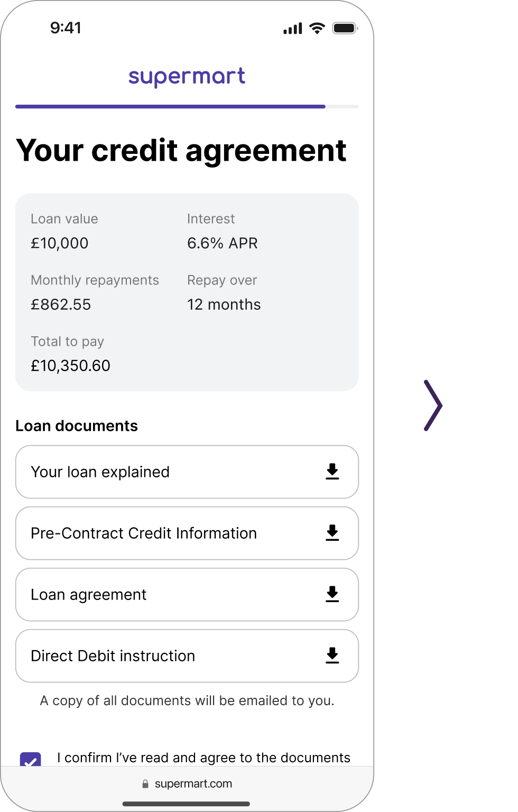
Task: Download the "Pre-Contract Credit Information" icon
Action: tap(332, 533)
